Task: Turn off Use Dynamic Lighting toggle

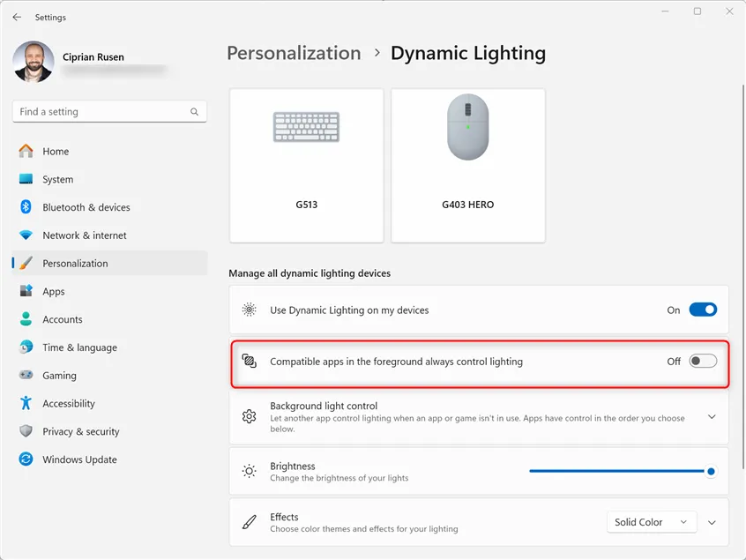Action: point(703,310)
